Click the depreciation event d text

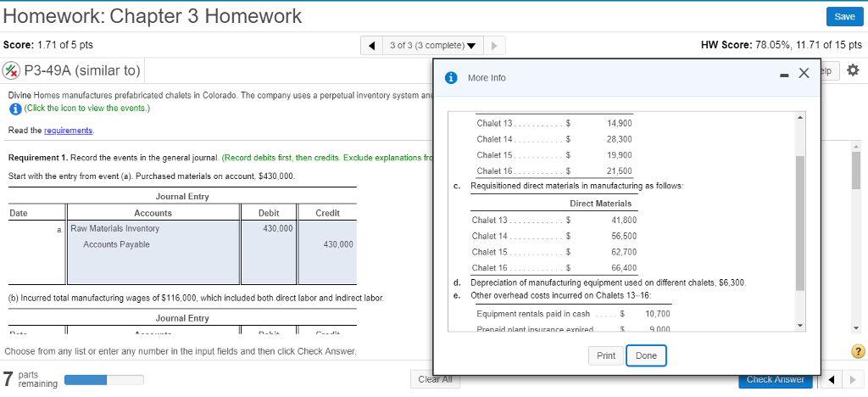(609, 283)
